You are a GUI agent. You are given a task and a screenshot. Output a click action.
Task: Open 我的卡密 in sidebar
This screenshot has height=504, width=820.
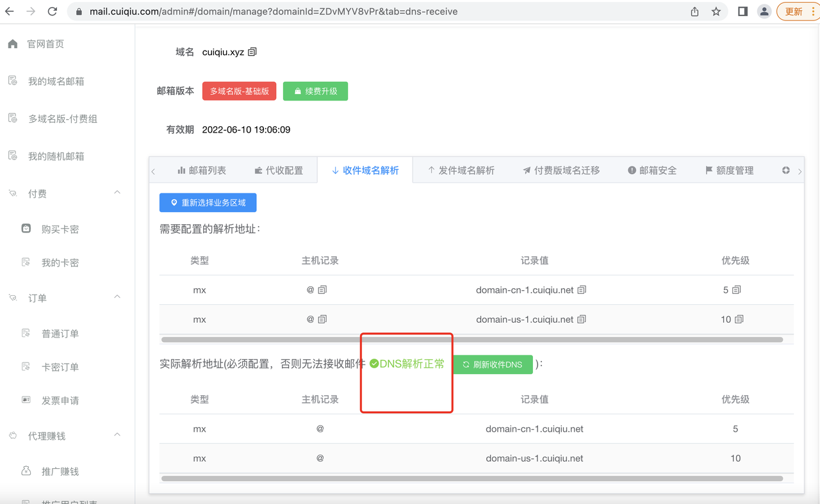pyautogui.click(x=60, y=263)
